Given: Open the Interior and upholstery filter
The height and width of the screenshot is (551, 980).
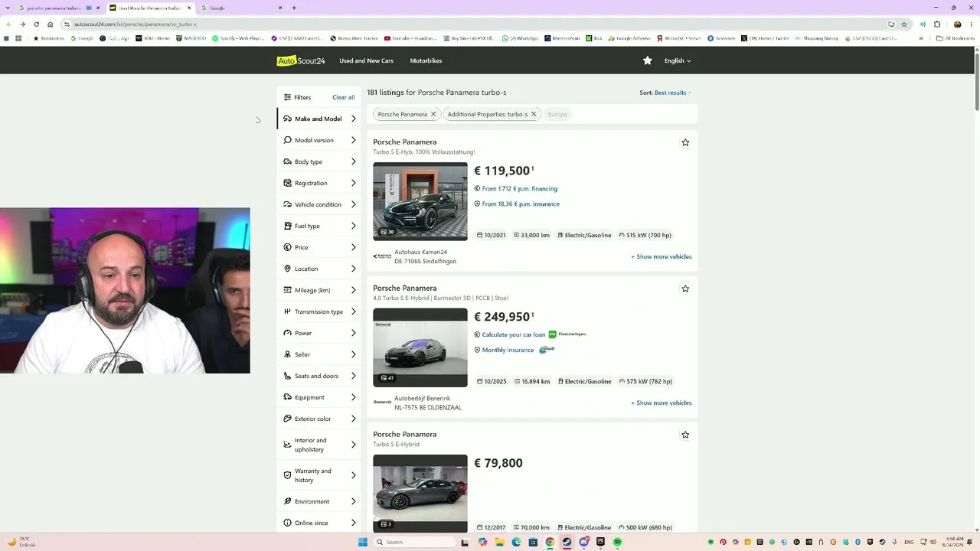Looking at the screenshot, I should tap(319, 445).
